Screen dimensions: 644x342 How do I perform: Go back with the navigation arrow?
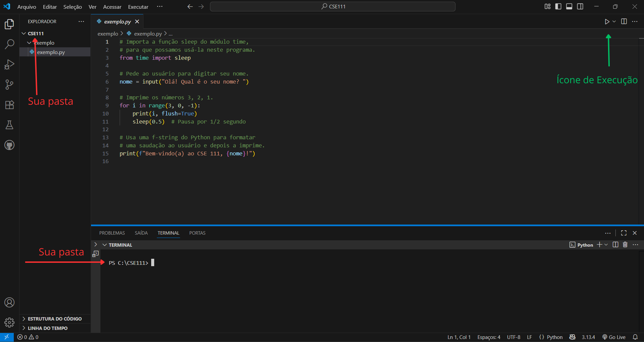coord(190,7)
